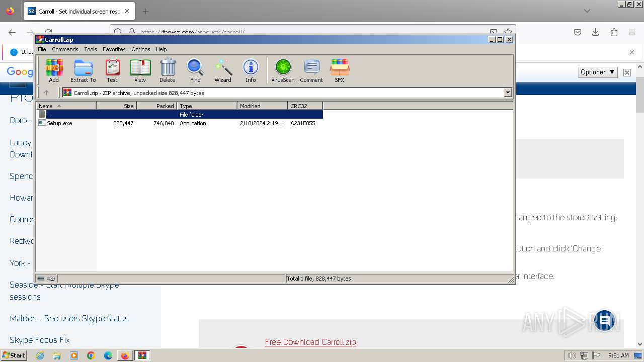Click the Find magnifier icon
This screenshot has height=362, width=644.
pos(195,70)
